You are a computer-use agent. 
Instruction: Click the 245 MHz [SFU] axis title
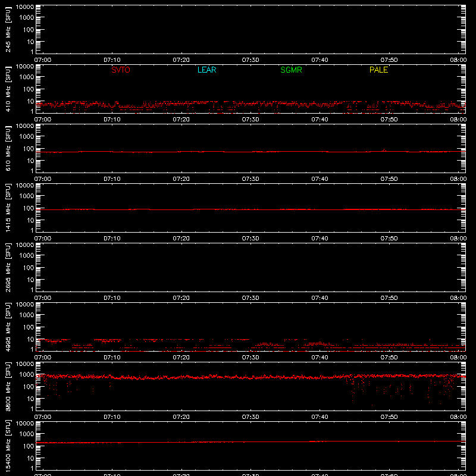8,30
